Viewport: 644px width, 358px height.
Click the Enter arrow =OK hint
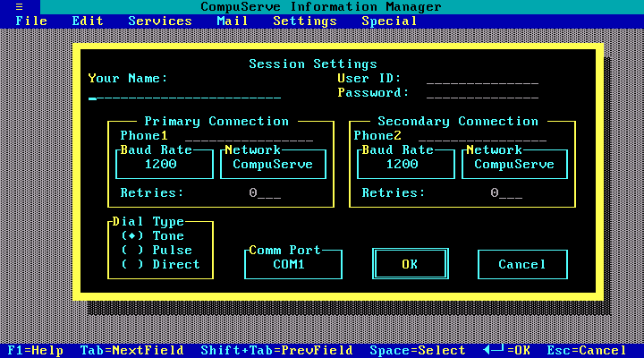click(x=506, y=350)
